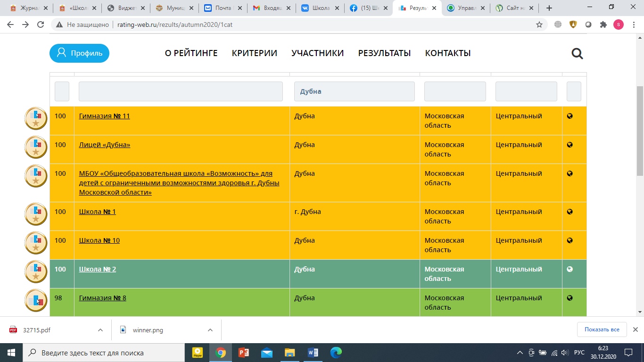Open the Mail app from the taskbar
The height and width of the screenshot is (362, 644).
(x=267, y=352)
